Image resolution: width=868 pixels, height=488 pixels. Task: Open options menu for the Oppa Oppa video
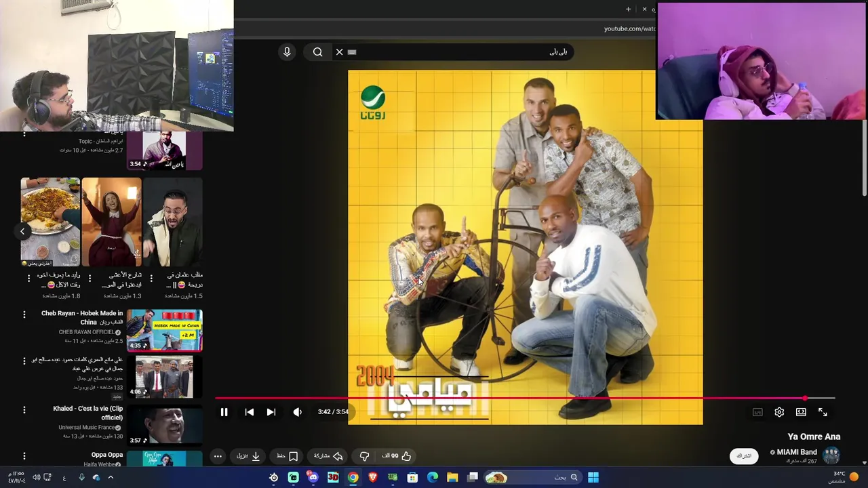coord(24,456)
